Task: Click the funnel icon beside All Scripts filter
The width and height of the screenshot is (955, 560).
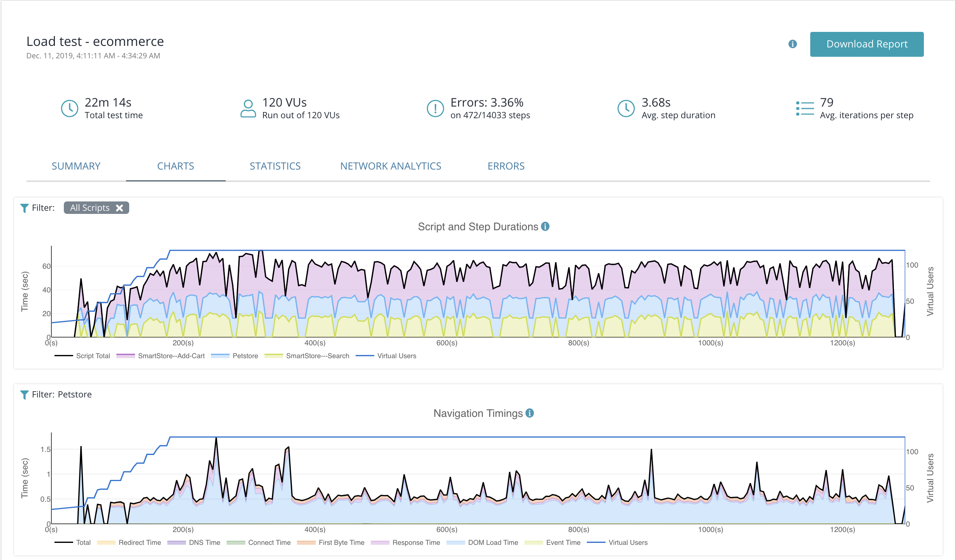Action: [24, 208]
